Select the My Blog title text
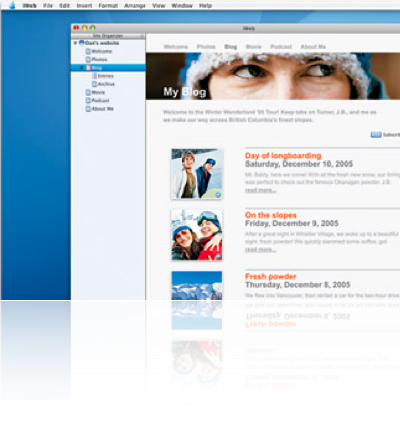Screen dimensions: 400x421 click(185, 92)
